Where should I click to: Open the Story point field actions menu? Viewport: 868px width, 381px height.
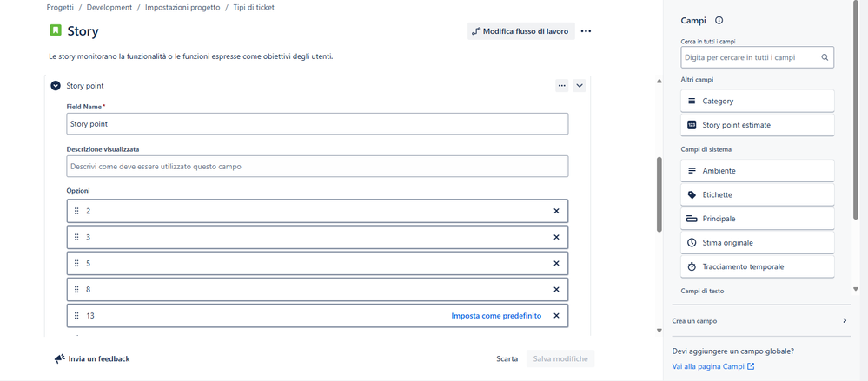[562, 86]
